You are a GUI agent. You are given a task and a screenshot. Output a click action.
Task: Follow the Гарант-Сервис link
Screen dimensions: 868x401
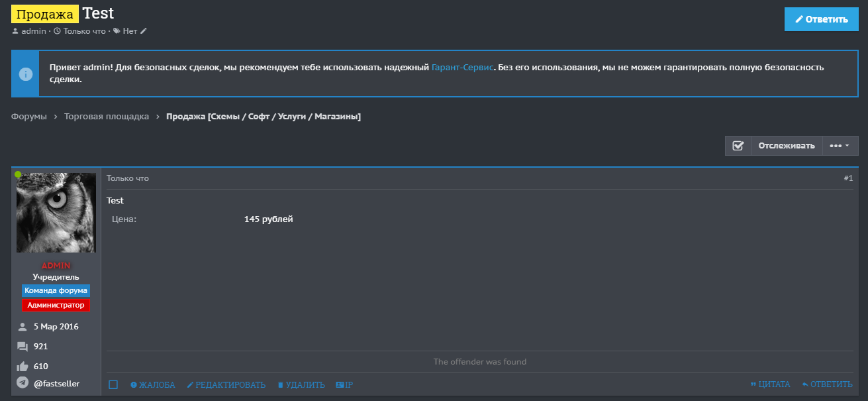462,68
